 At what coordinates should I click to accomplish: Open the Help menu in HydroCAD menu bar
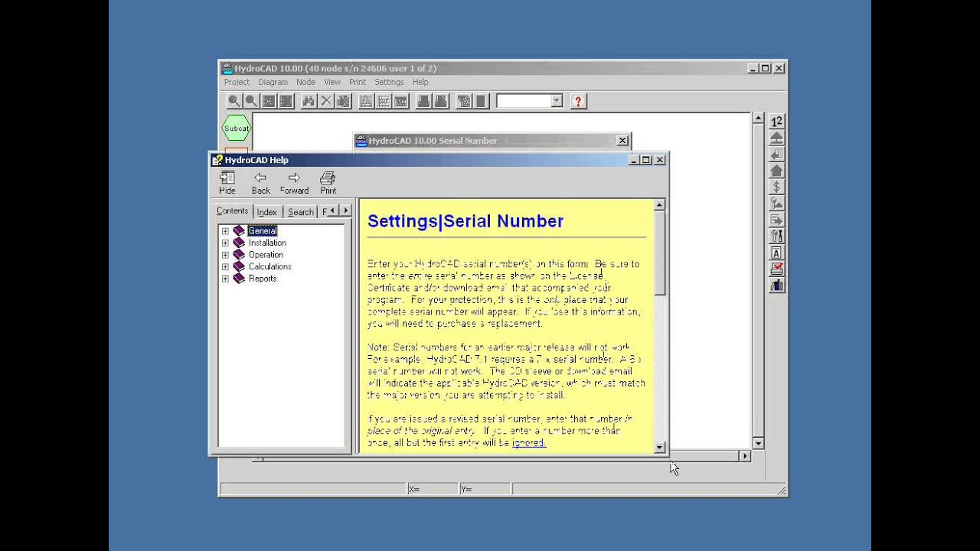pyautogui.click(x=420, y=82)
